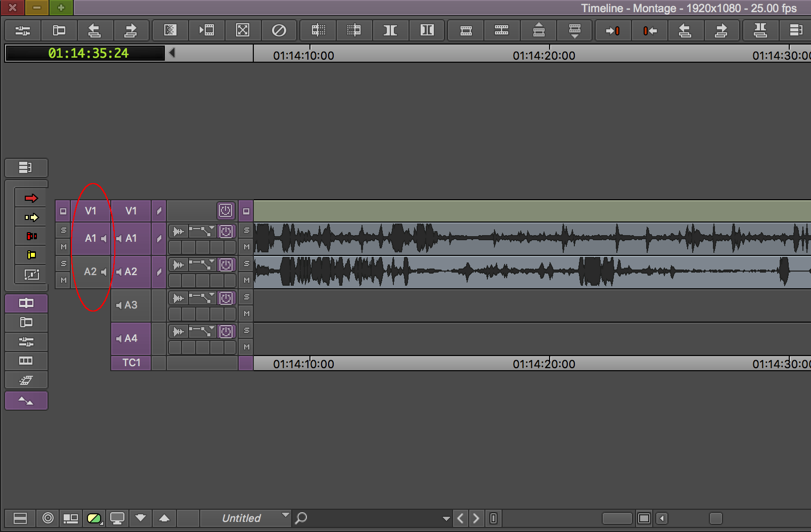The width and height of the screenshot is (811, 532).
Task: Select the TC1 timecode track button
Action: coord(131,363)
